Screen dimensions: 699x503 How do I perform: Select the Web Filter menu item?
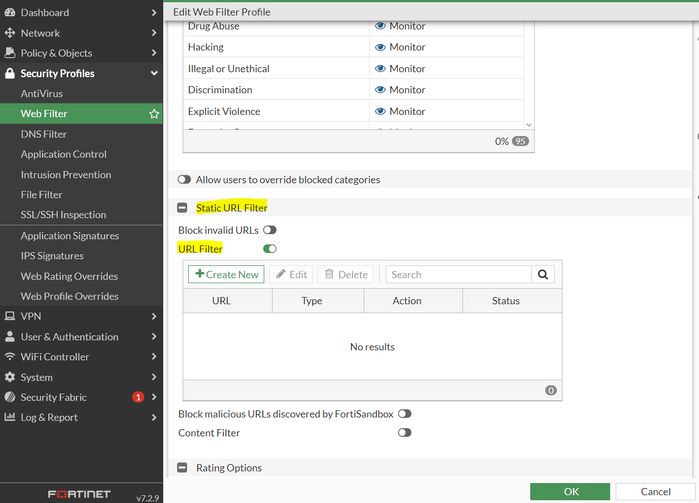[x=81, y=114]
